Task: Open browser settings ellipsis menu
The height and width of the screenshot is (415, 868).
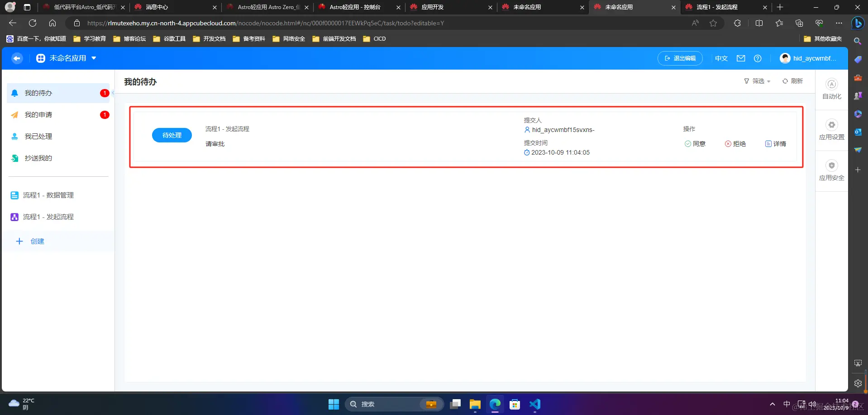Action: click(x=839, y=23)
